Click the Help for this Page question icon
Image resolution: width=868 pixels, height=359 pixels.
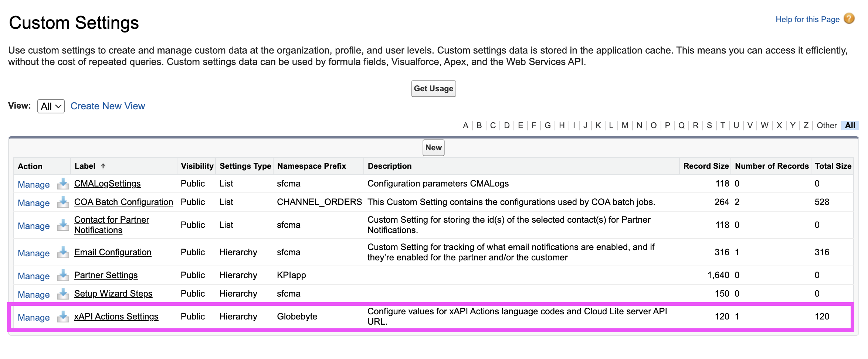coord(849,18)
